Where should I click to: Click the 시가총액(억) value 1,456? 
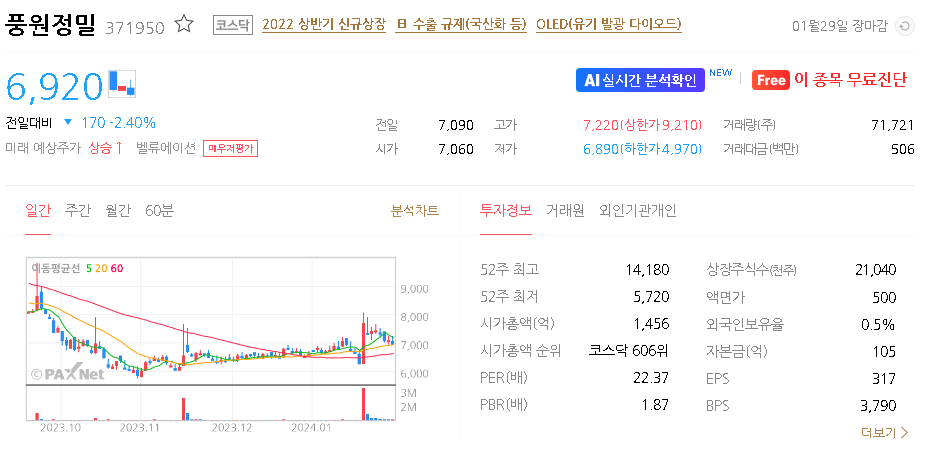pyautogui.click(x=651, y=324)
